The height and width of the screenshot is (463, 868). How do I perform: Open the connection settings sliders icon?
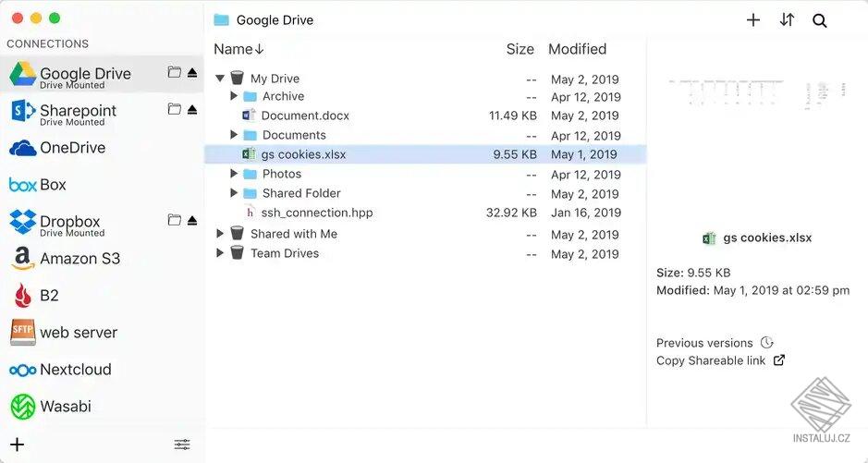point(182,445)
